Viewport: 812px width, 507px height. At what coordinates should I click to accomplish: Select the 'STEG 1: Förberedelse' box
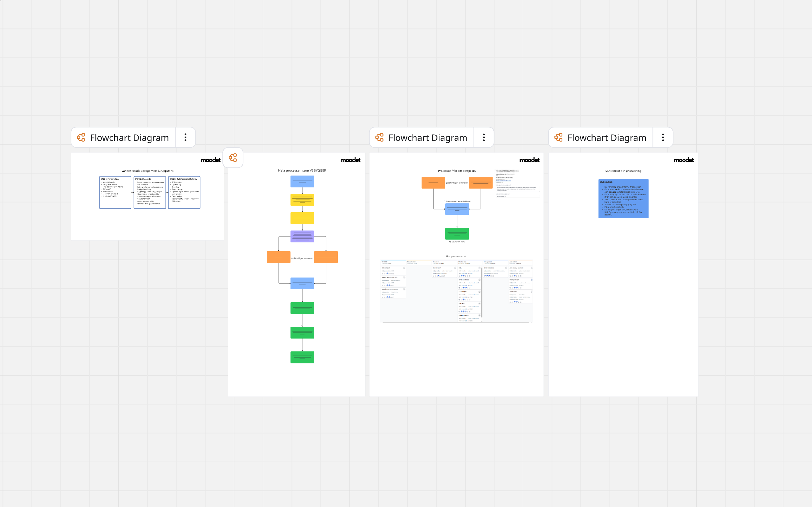point(115,192)
